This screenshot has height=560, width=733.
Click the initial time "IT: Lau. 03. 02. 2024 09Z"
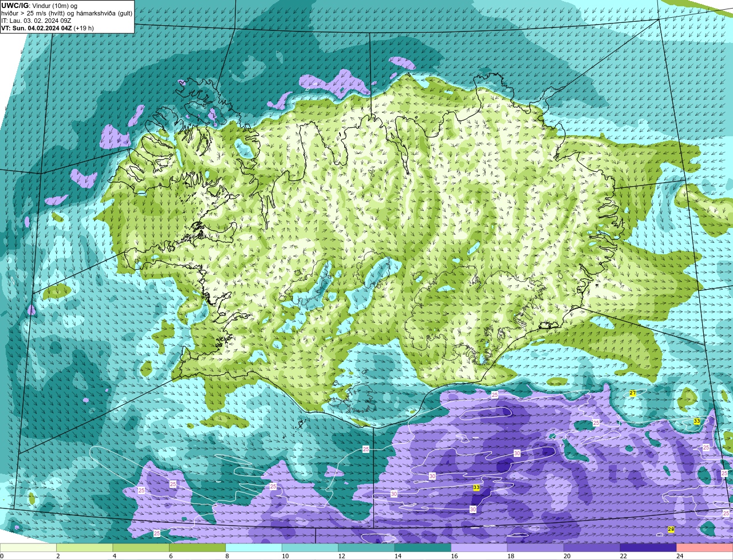(x=36, y=21)
